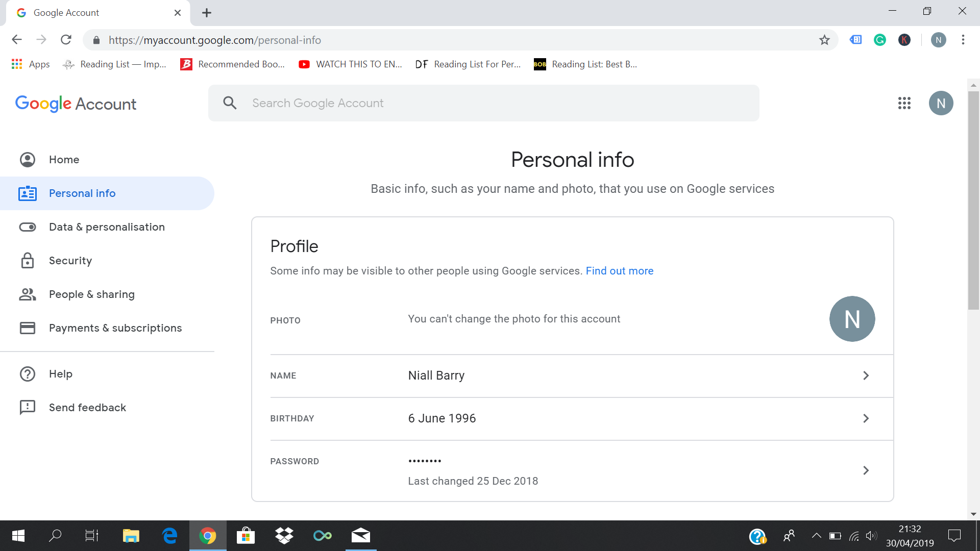Click the Security navigation icon
Viewport: 980px width, 551px height.
point(27,260)
